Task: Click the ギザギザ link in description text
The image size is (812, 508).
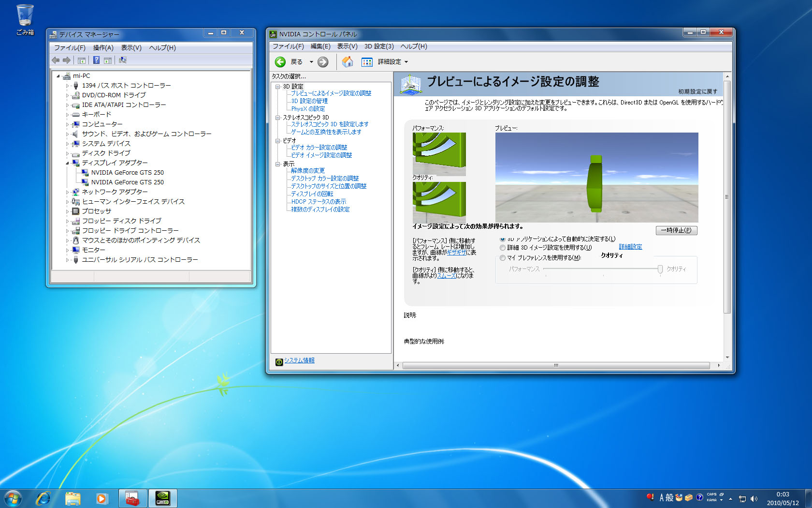Action: pyautogui.click(x=456, y=253)
